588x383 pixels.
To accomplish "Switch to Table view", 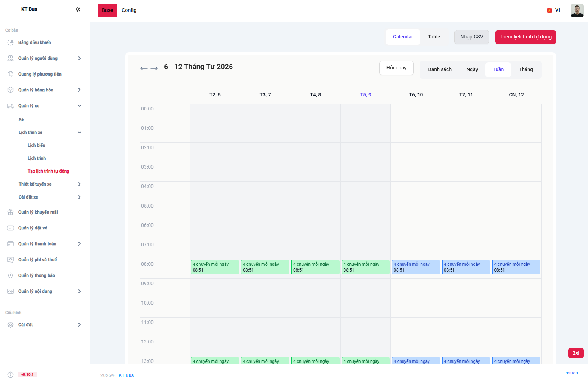I will pos(434,37).
